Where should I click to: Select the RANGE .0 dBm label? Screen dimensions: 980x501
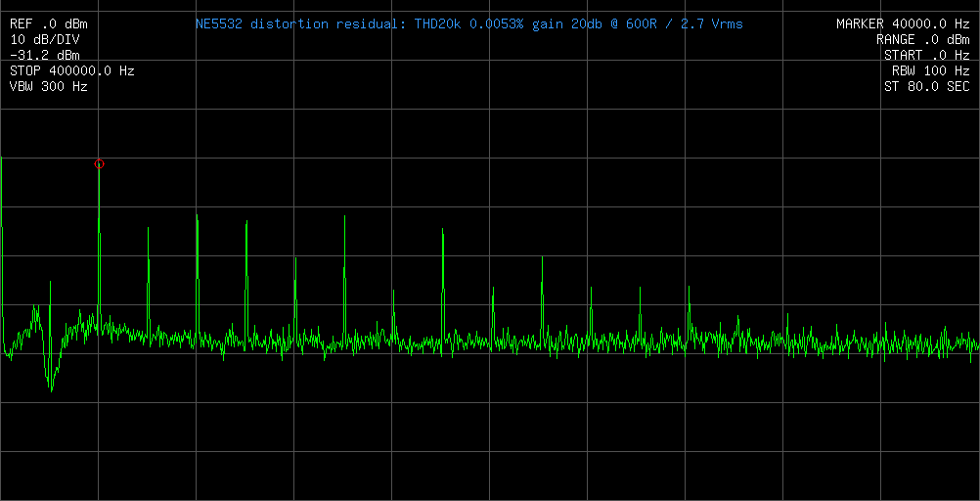923,40
